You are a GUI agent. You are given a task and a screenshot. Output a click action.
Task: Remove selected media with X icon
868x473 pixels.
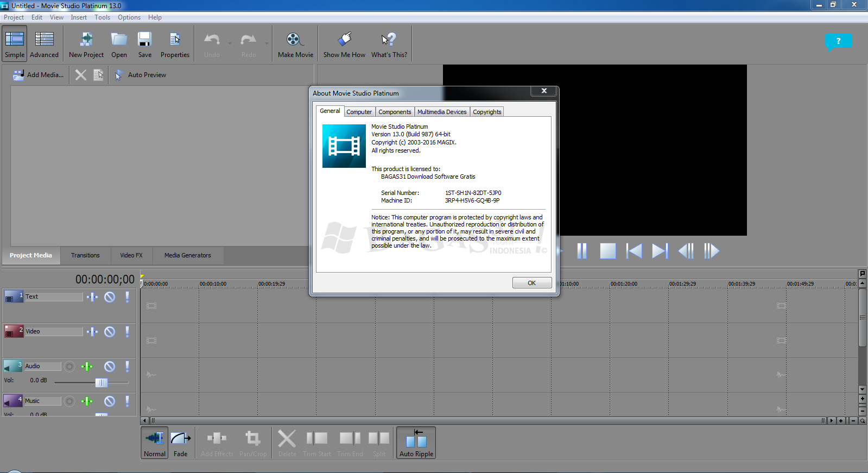[81, 75]
